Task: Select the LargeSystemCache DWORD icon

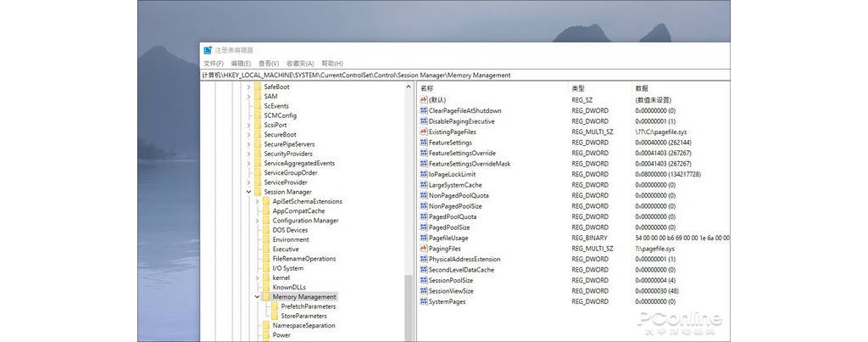Action: tap(424, 185)
